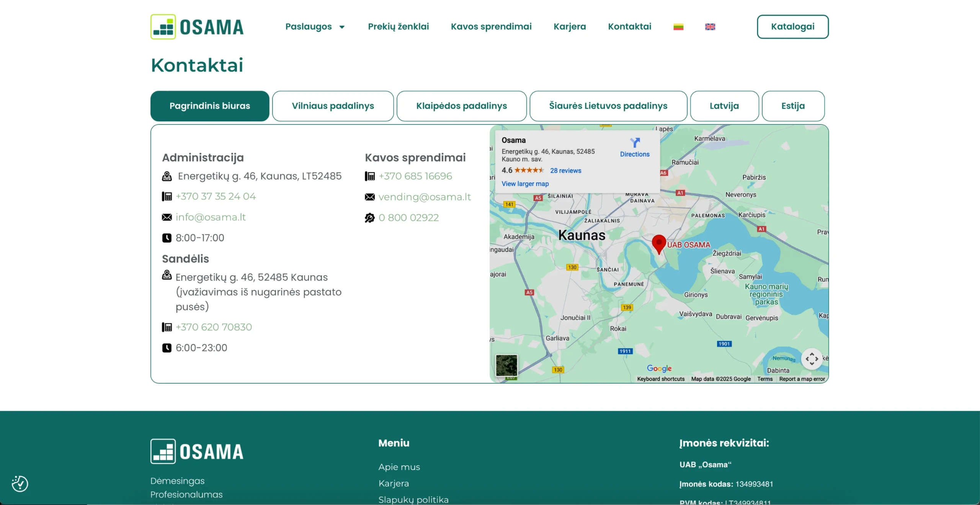Click the OSAMA header logo
Image resolution: width=980 pixels, height=505 pixels.
tap(197, 27)
